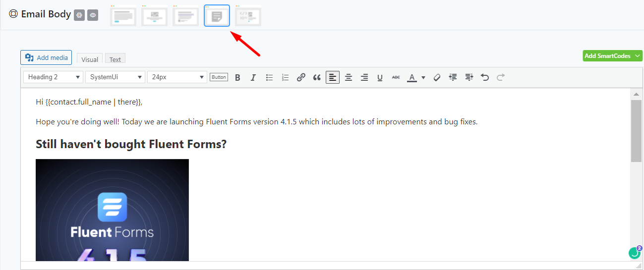The image size is (644, 270).
Task: Click heading "Still haven't bought Fluent Forms?"
Action: pos(131,144)
